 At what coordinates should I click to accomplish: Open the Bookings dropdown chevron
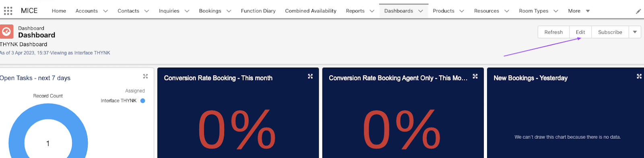click(229, 11)
